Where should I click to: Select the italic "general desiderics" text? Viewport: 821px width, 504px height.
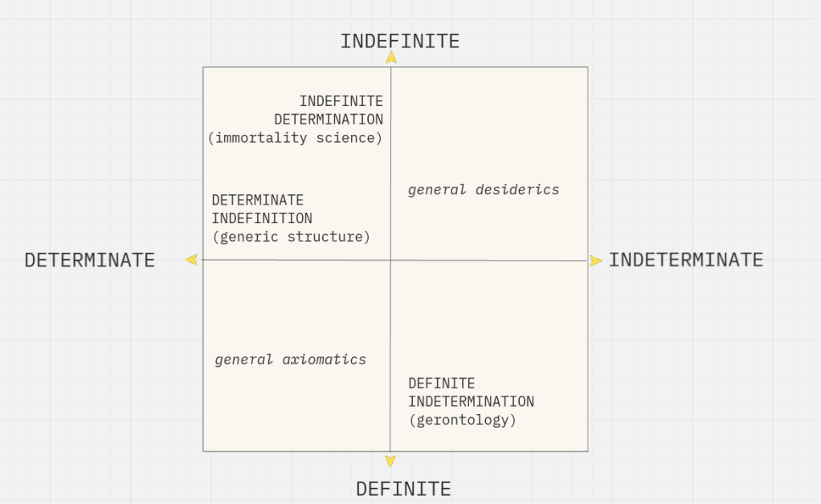pos(483,190)
